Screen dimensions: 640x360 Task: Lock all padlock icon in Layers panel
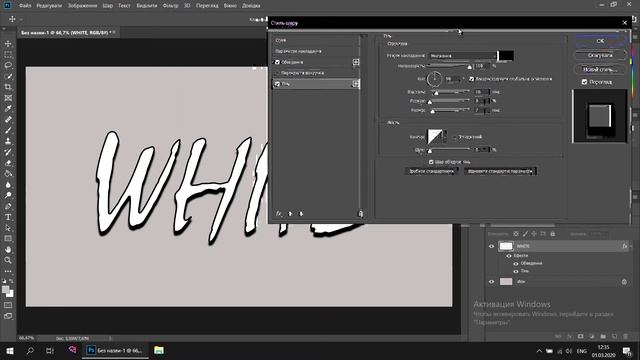click(553, 234)
